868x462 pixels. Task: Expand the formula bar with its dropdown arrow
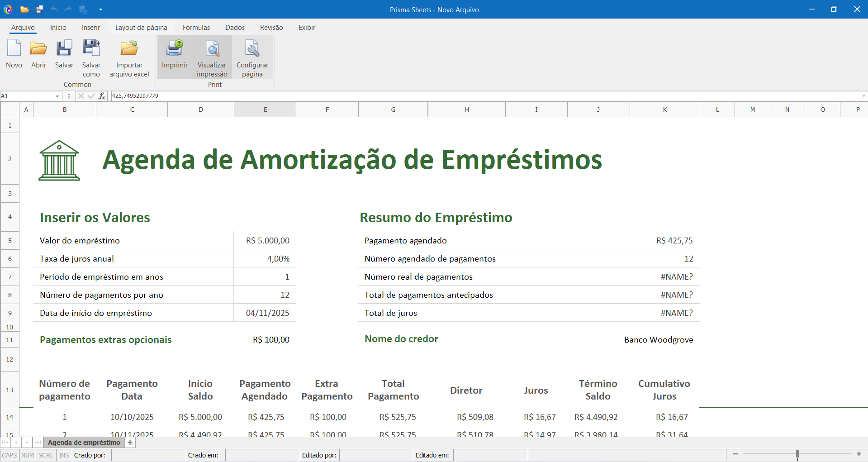(x=863, y=96)
